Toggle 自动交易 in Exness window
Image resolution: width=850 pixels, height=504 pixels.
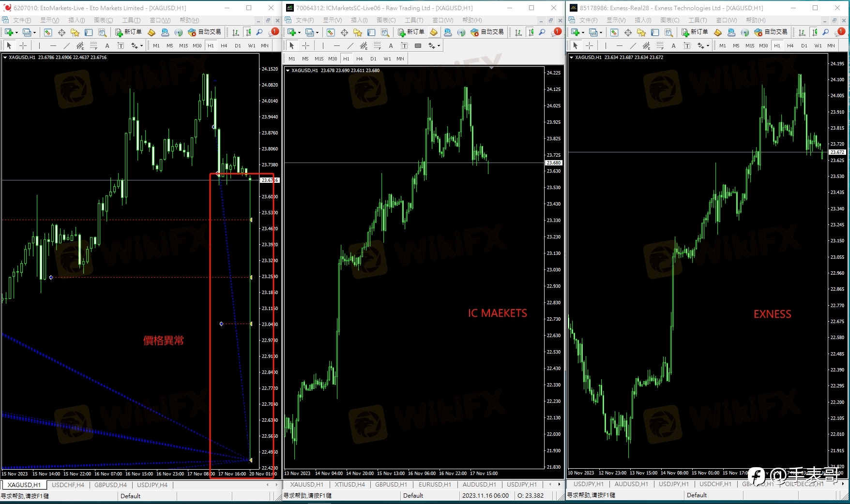771,32
